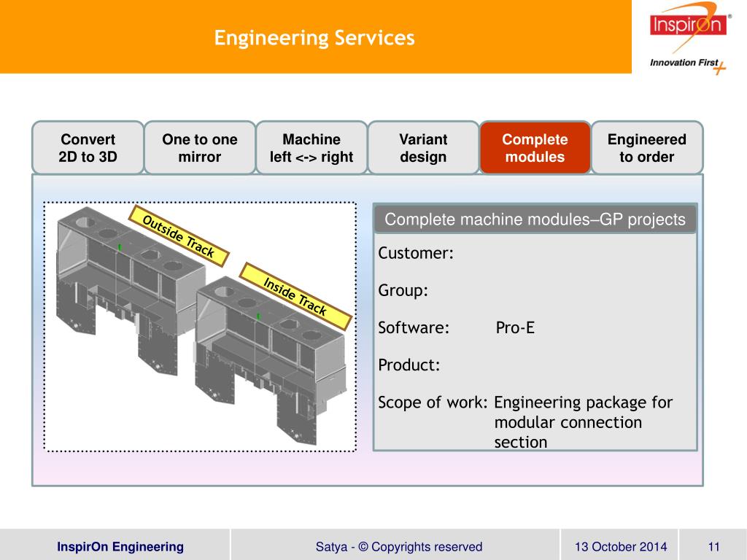
Task: Click the slide number 11
Action: point(713,547)
